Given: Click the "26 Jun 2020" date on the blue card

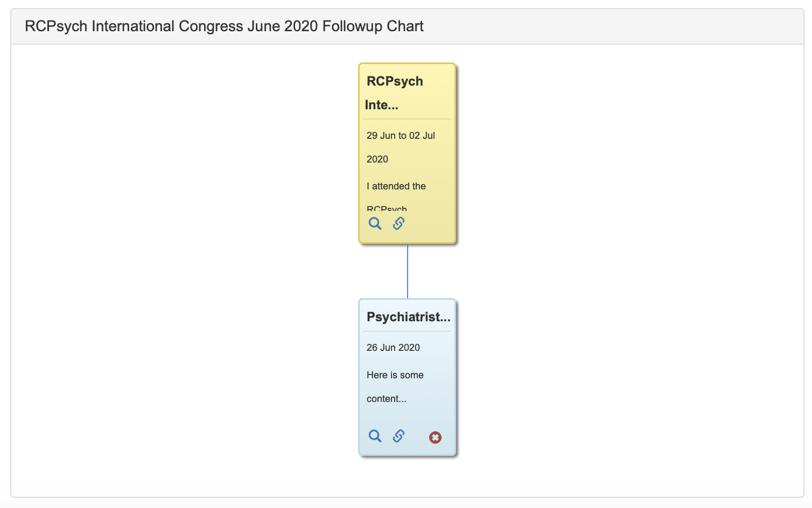Looking at the screenshot, I should (393, 348).
